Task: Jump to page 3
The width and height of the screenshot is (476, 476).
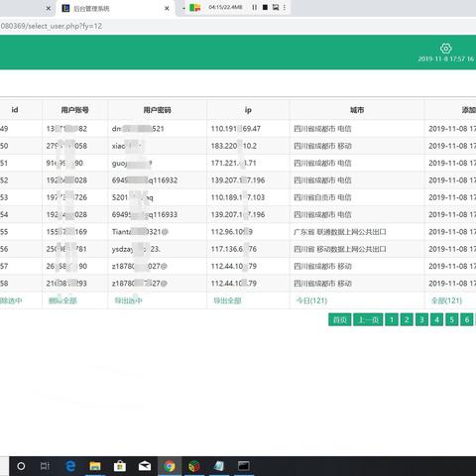Action: click(x=421, y=319)
